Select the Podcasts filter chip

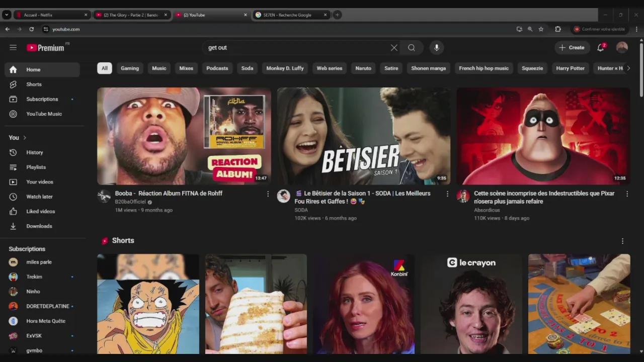tap(217, 68)
